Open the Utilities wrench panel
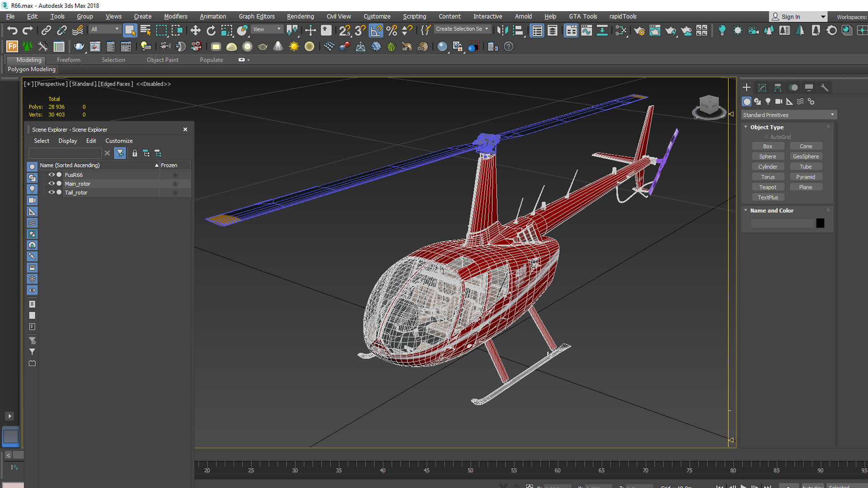 click(824, 88)
